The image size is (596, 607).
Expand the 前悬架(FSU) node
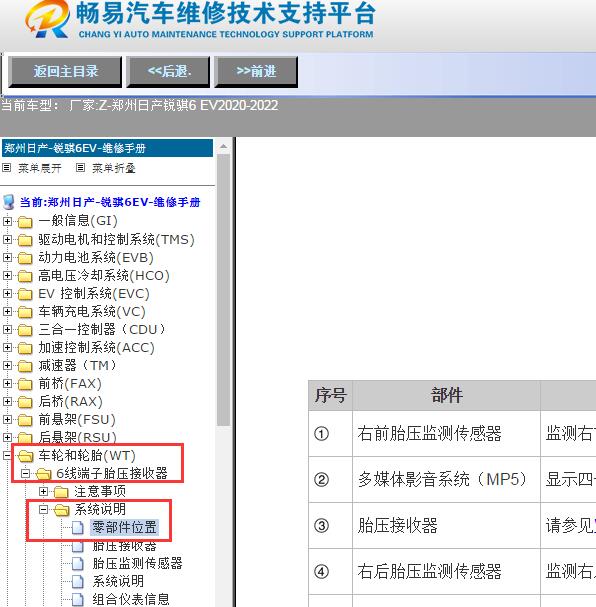coord(7,419)
